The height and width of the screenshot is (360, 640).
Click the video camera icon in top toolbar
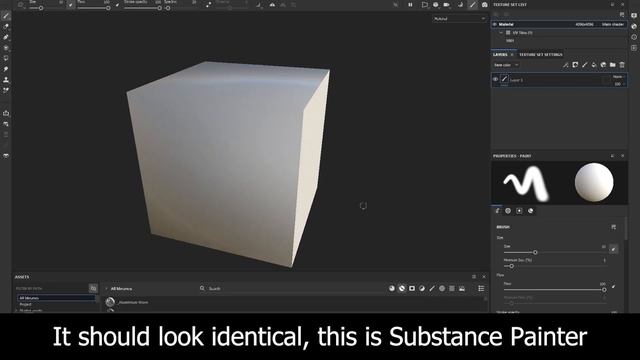click(447, 5)
